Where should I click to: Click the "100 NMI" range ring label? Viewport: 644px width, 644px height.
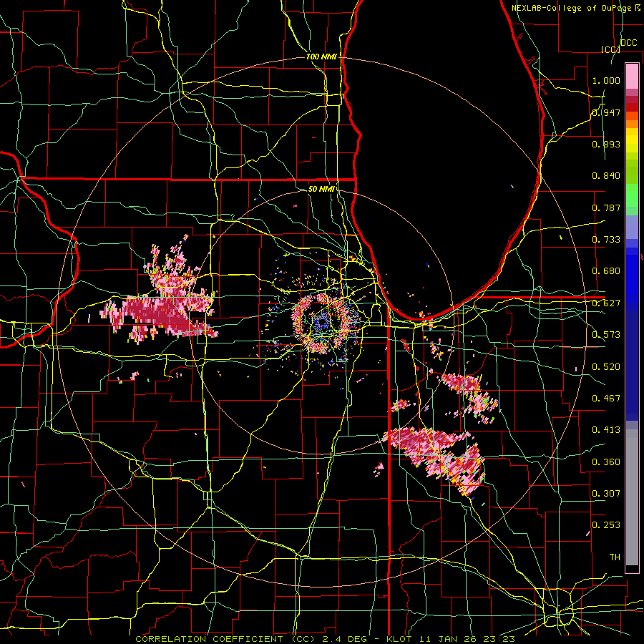point(321,57)
